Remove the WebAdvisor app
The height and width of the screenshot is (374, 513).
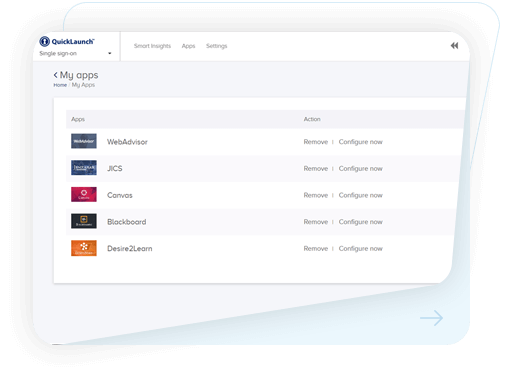click(x=316, y=142)
